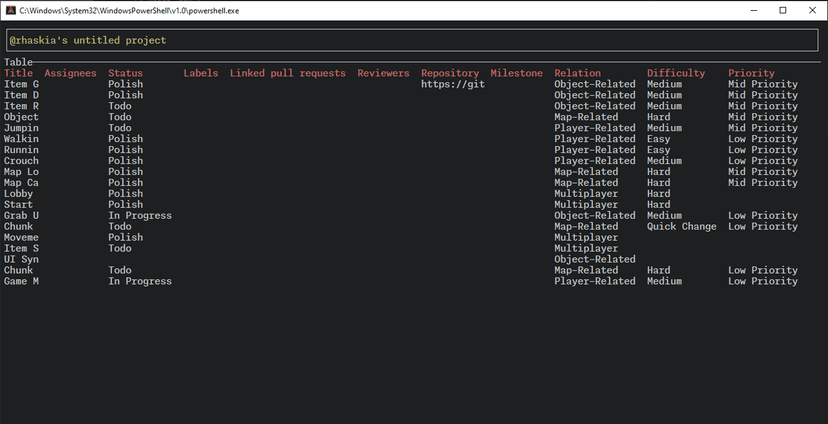Viewport: 828px width, 424px height.
Task: Click the PowerShell app icon in title bar
Action: [x=11, y=10]
